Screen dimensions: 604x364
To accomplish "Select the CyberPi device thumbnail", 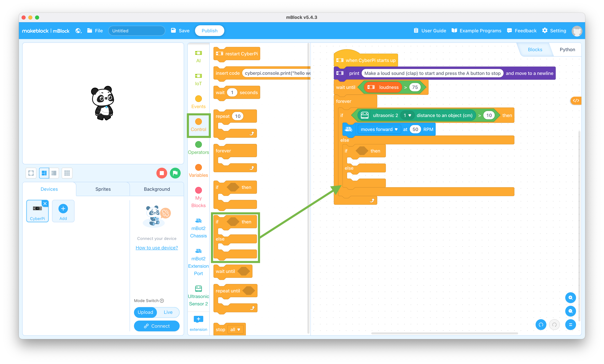I will click(37, 211).
